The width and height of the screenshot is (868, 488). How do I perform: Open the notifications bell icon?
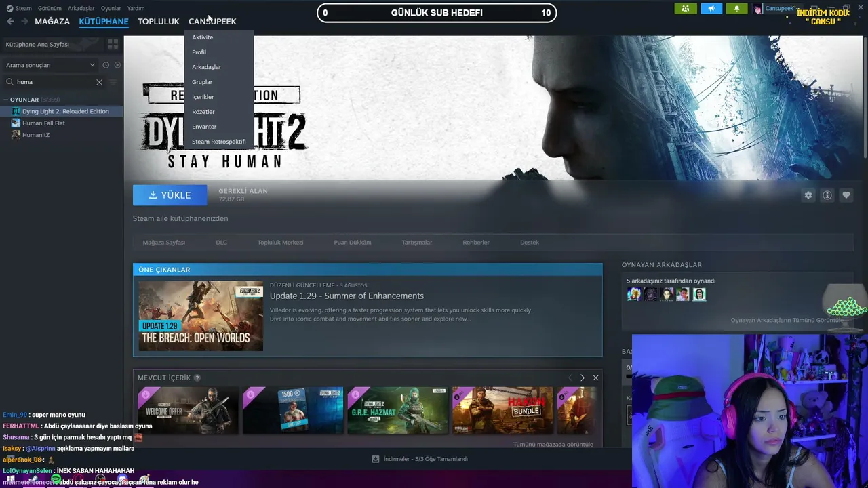pyautogui.click(x=736, y=9)
